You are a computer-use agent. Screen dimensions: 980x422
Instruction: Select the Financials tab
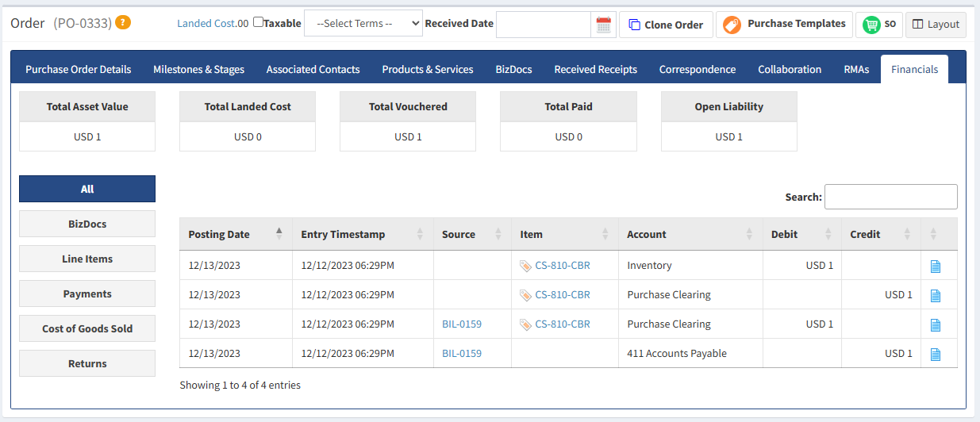pyautogui.click(x=914, y=69)
